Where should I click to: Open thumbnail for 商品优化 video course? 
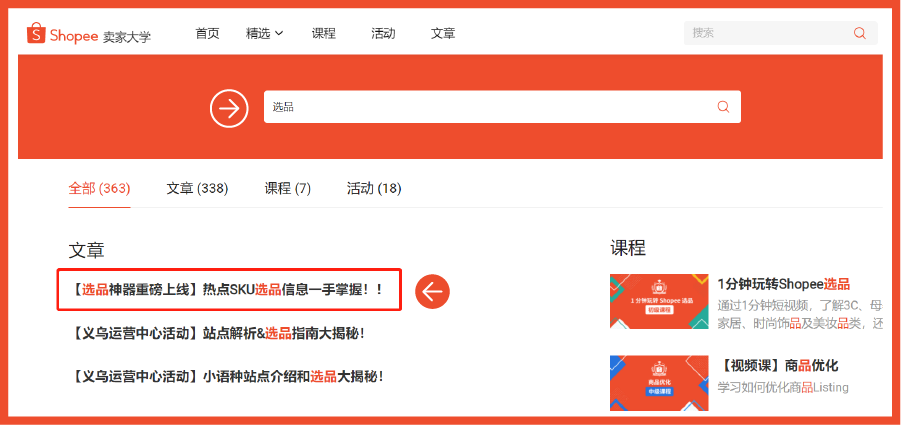tap(659, 383)
